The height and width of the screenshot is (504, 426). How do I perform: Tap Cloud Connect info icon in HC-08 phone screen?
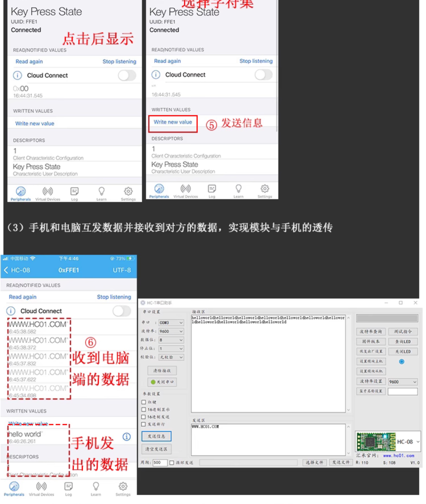click(x=11, y=311)
